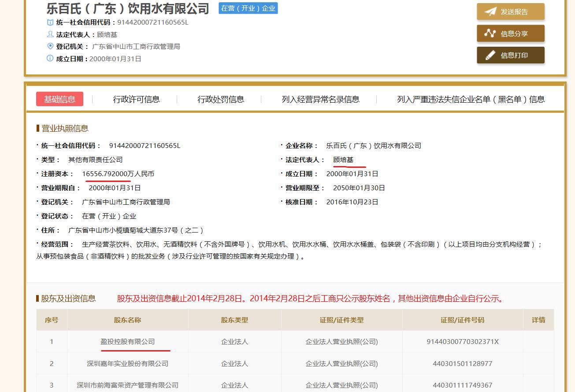The height and width of the screenshot is (392, 575).
Task: Select the ID number 440301111749367
Action: [x=463, y=385]
